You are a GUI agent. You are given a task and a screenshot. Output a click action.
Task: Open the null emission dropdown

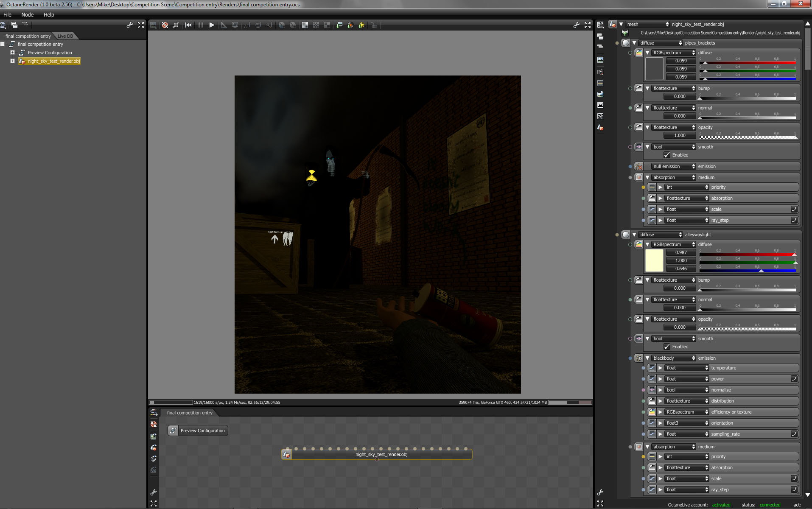pos(674,167)
